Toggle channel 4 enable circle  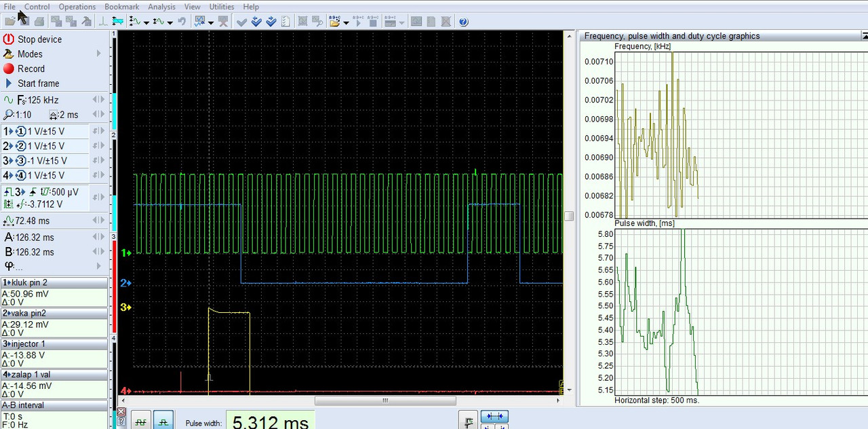(x=20, y=176)
